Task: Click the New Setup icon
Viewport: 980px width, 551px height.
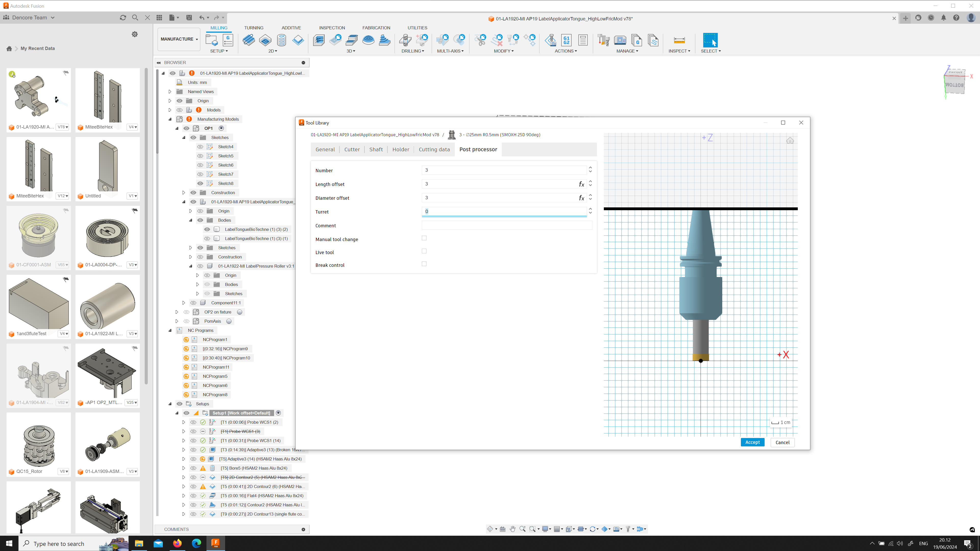Action: pyautogui.click(x=211, y=40)
